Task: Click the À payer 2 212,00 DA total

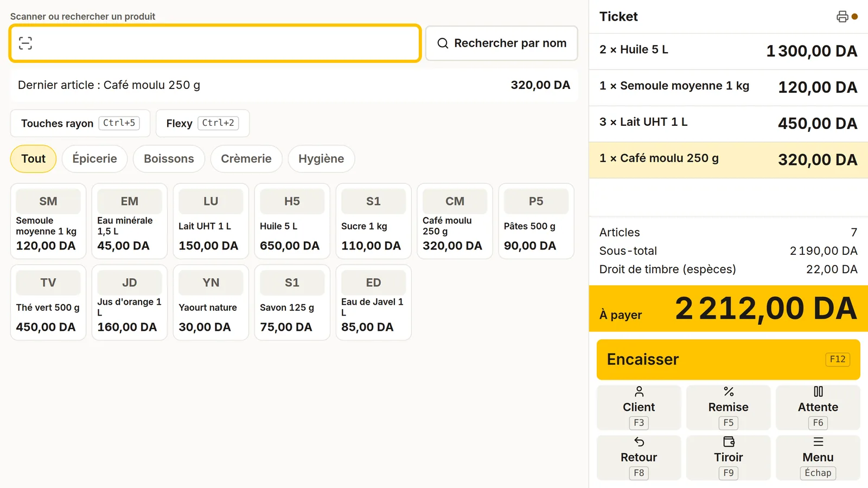Action: click(729, 309)
